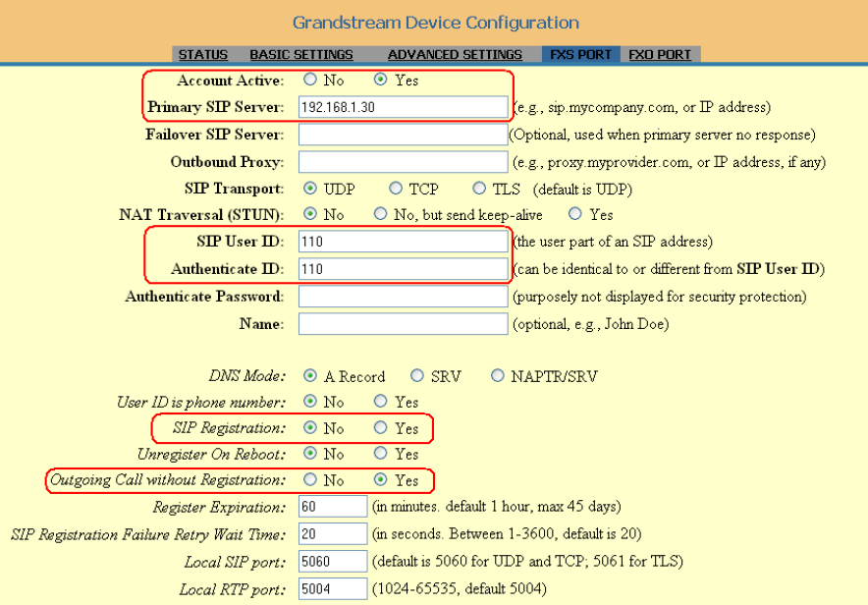
Task: Set User ID is phone number to No
Action: pyautogui.click(x=310, y=402)
